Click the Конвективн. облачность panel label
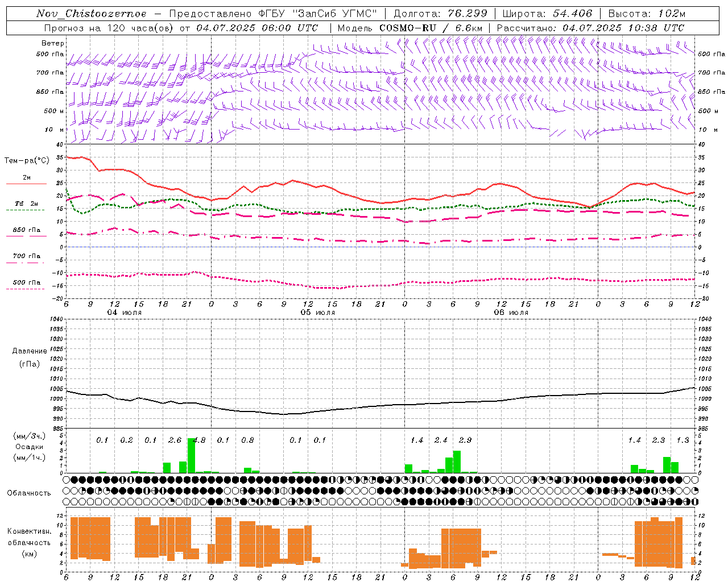This screenshot has width=728, height=582. click(x=29, y=542)
